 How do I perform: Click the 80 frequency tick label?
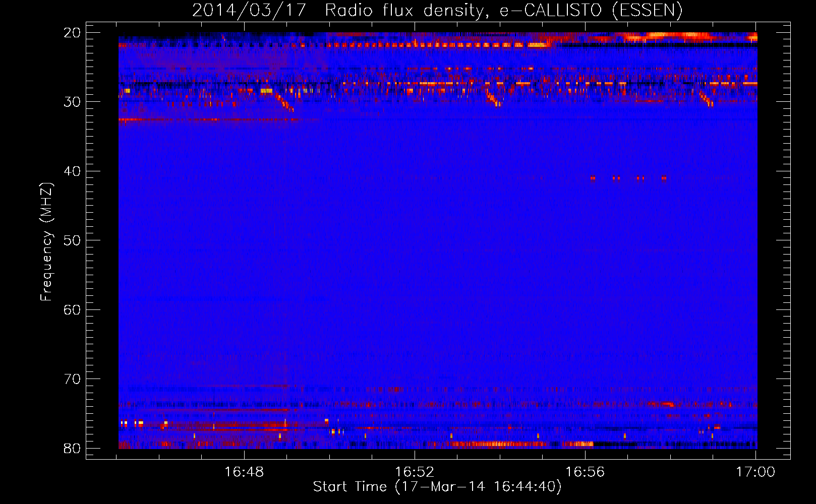(72, 449)
